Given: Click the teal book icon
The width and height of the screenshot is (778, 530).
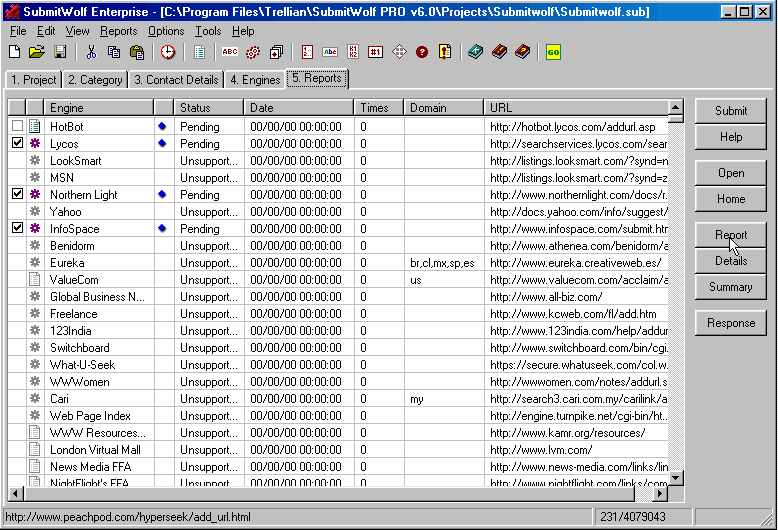Looking at the screenshot, I should point(476,52).
